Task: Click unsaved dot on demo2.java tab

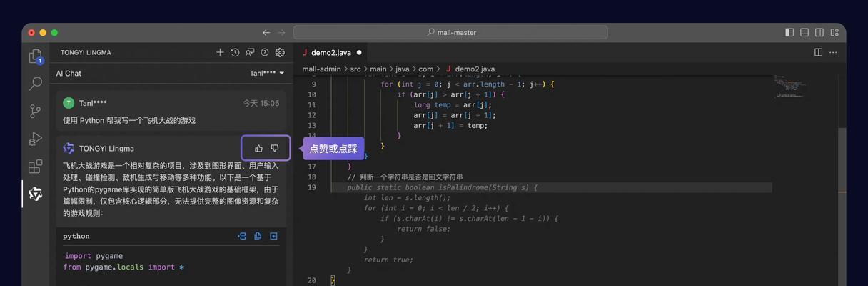Action: point(359,52)
